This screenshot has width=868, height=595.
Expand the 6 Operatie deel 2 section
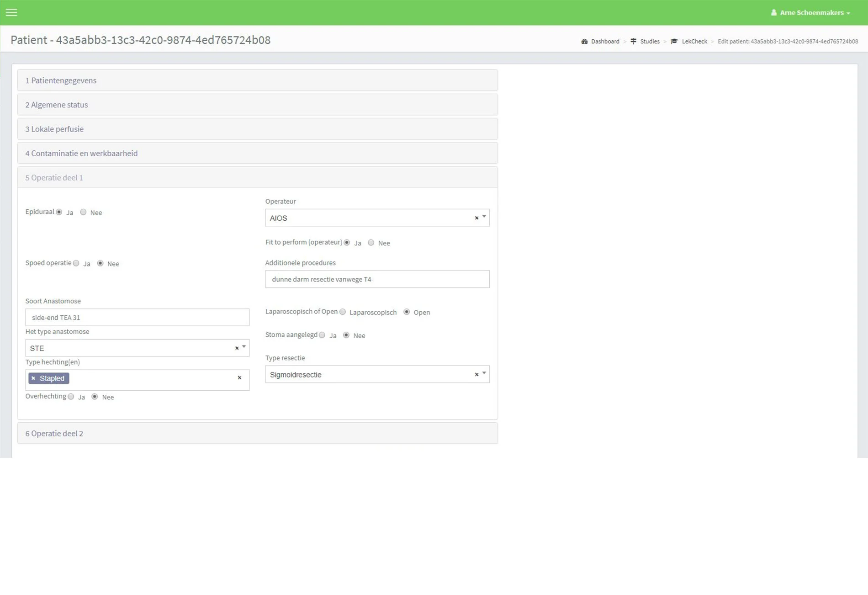coord(54,433)
